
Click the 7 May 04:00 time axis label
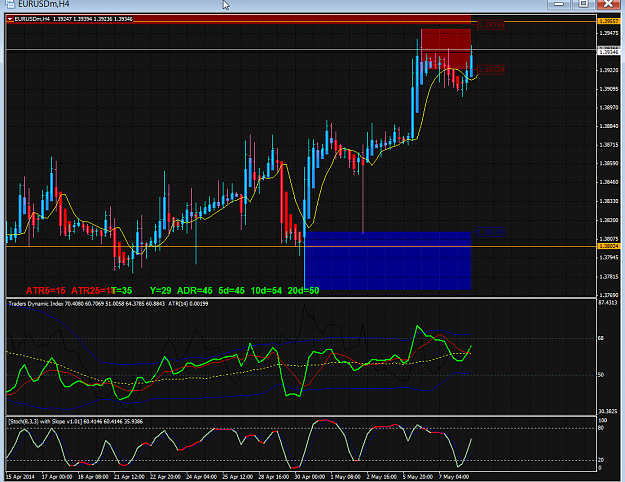[454, 477]
